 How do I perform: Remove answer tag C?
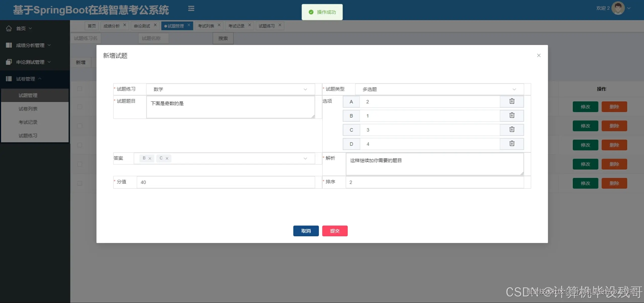click(x=167, y=158)
